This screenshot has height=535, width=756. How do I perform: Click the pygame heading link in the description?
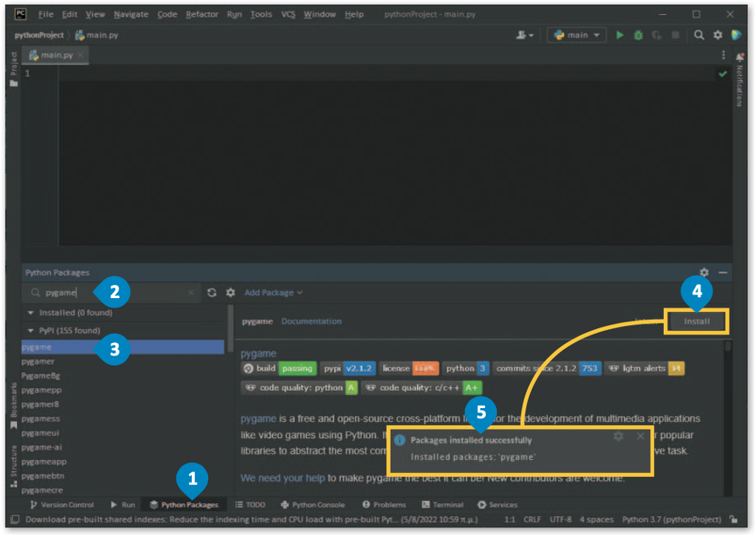[258, 354]
